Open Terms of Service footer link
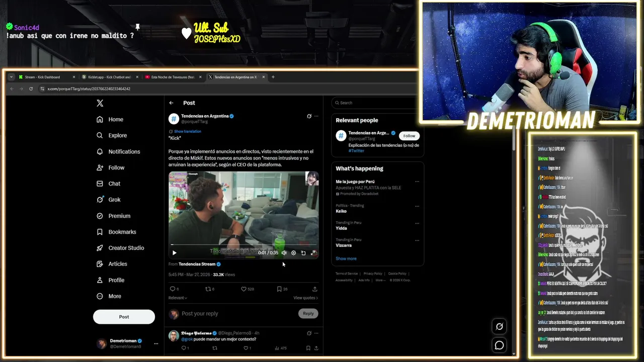 click(x=346, y=274)
